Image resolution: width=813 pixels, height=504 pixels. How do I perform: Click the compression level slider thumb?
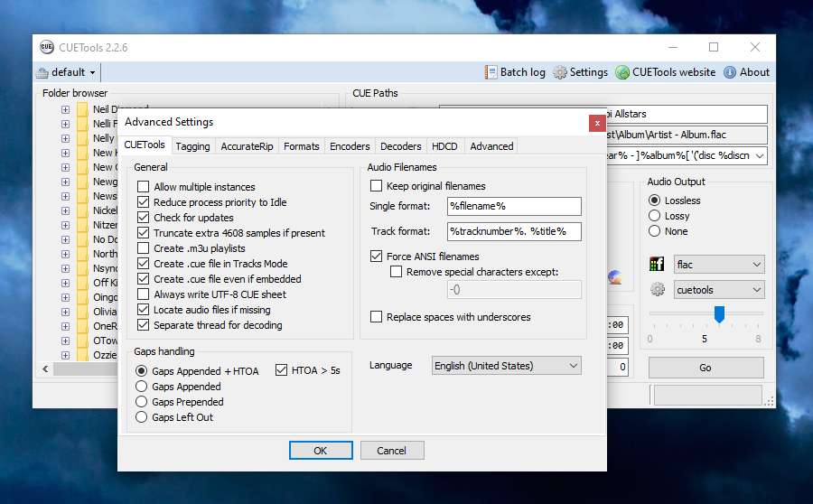click(719, 313)
